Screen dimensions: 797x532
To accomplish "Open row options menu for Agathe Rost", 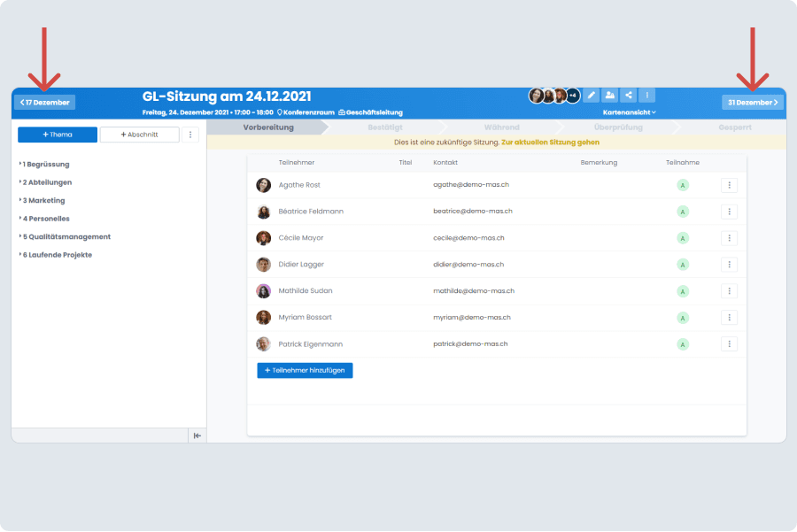I will point(729,185).
